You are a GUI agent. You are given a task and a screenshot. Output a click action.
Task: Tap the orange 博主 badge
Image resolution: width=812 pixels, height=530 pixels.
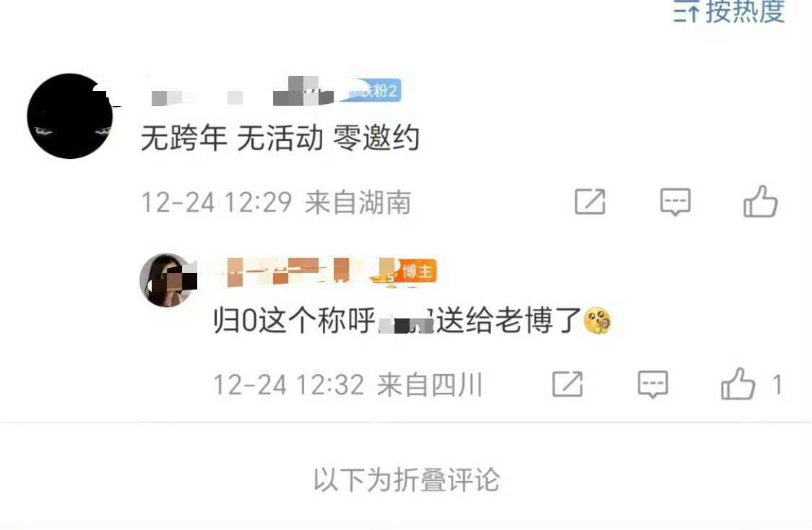pos(416,271)
